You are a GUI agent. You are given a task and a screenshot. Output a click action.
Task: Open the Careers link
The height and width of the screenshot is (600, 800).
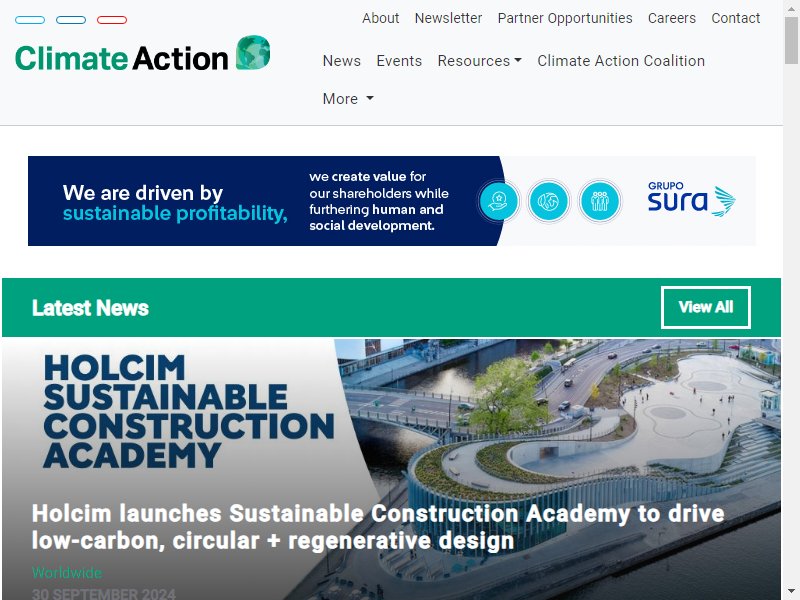pos(671,18)
